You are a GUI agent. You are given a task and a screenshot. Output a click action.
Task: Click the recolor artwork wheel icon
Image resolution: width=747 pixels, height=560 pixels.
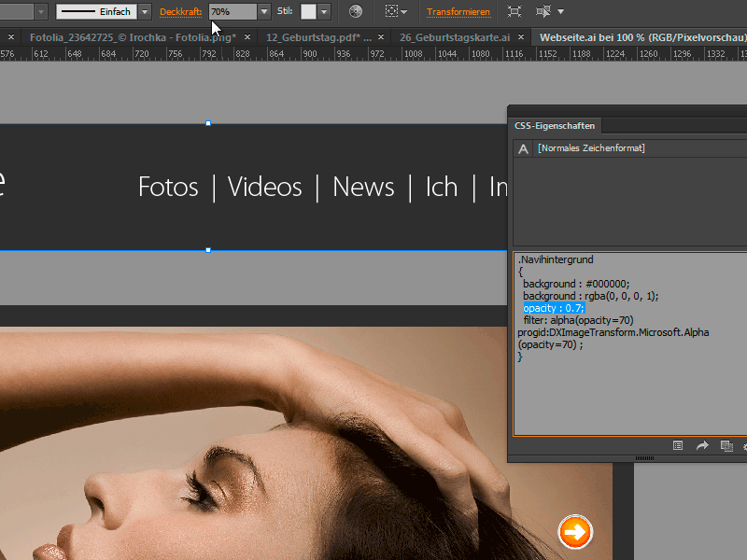356,11
